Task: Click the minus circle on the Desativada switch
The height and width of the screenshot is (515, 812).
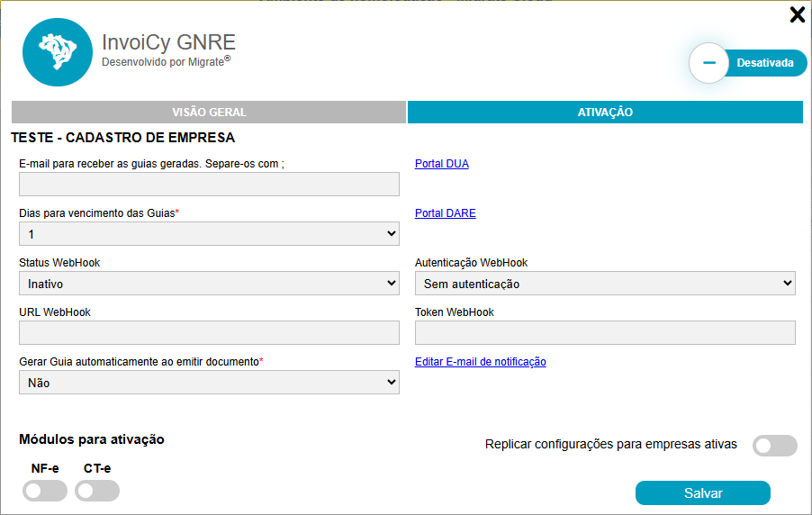Action: point(708,63)
